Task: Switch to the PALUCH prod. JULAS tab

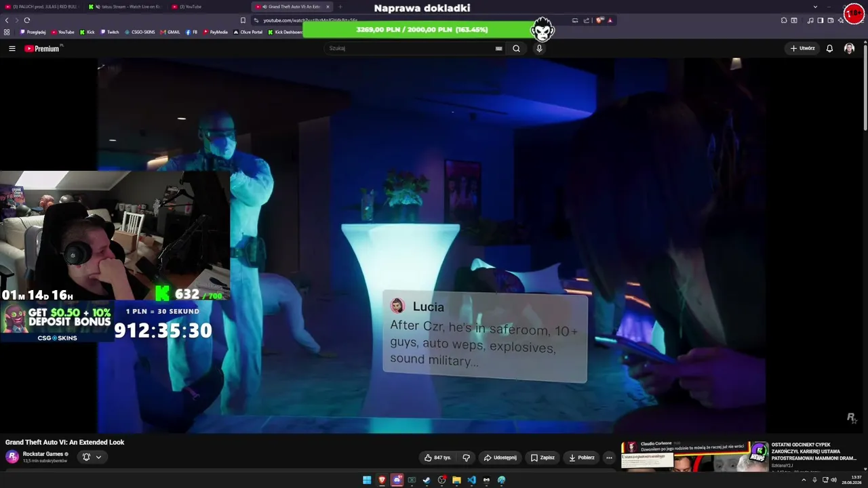Action: pos(42,7)
